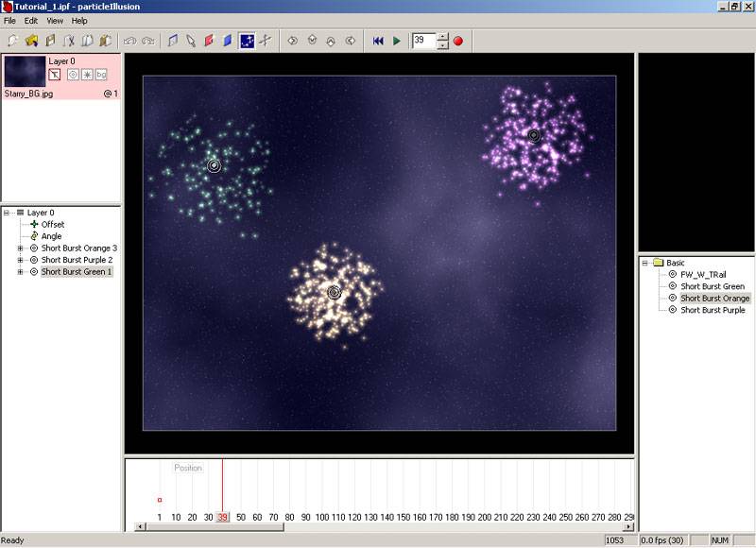Select FW_W_TRail emitter in library

706,274
